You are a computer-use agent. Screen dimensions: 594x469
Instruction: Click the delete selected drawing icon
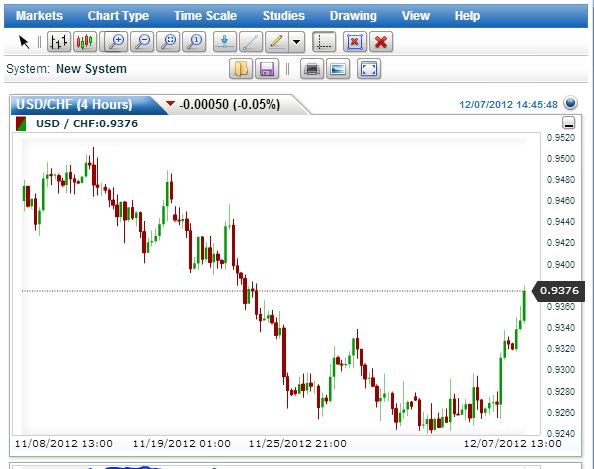coord(355,42)
